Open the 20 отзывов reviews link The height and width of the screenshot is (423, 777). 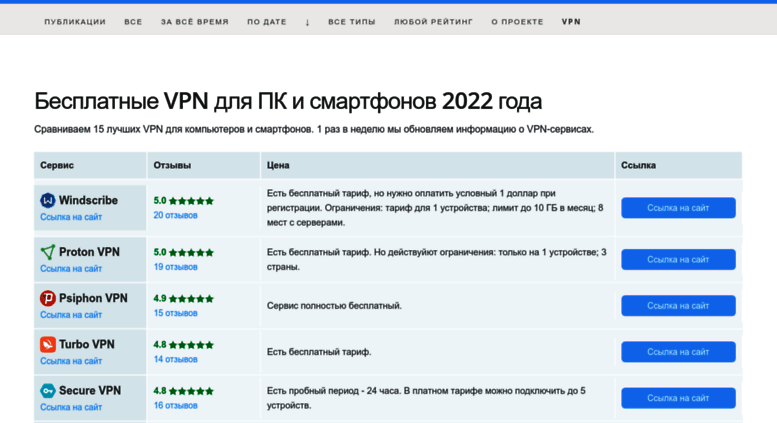175,215
